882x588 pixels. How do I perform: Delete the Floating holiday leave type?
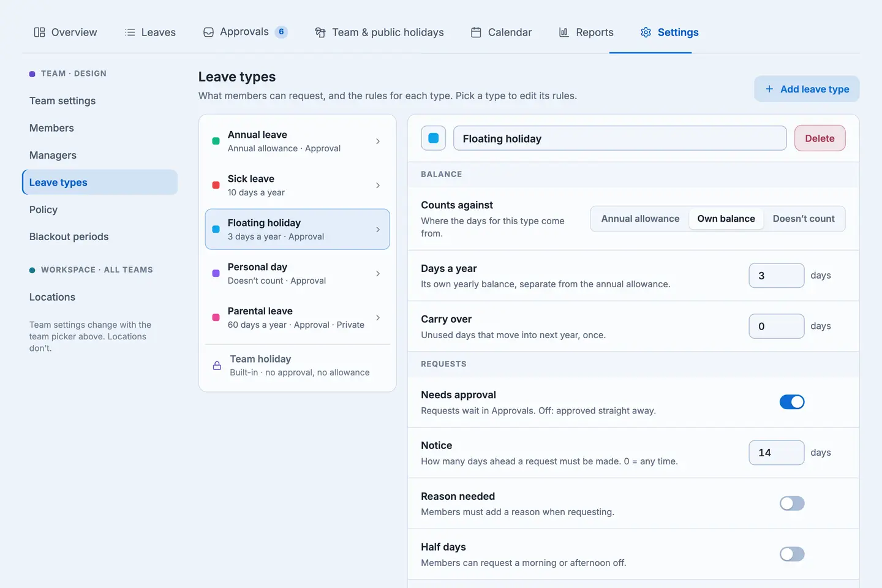click(820, 138)
